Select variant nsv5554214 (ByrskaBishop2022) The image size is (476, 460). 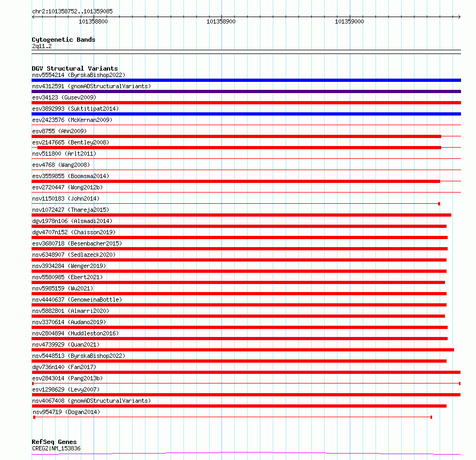point(79,75)
